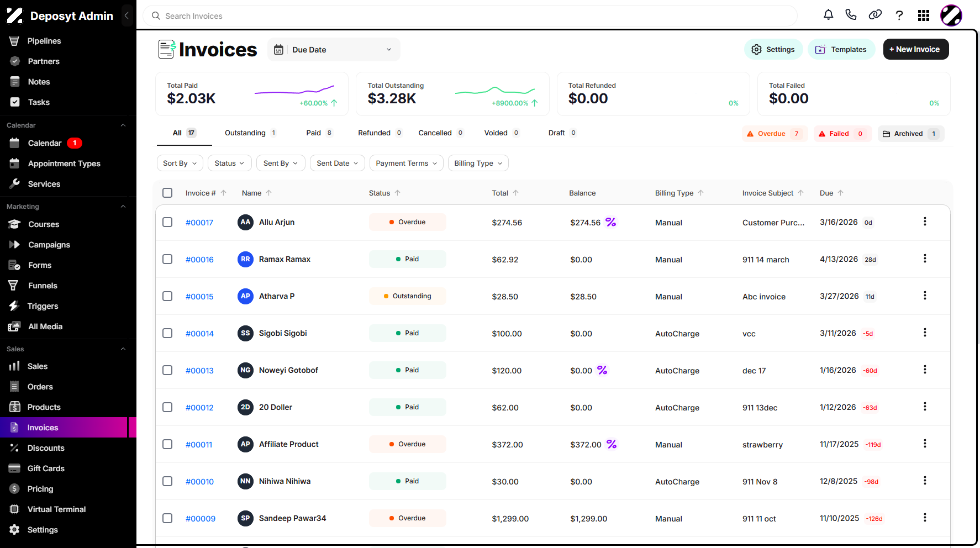Image resolution: width=980 pixels, height=548 pixels.
Task: Select checkbox for invoice #00016
Action: coord(167,259)
